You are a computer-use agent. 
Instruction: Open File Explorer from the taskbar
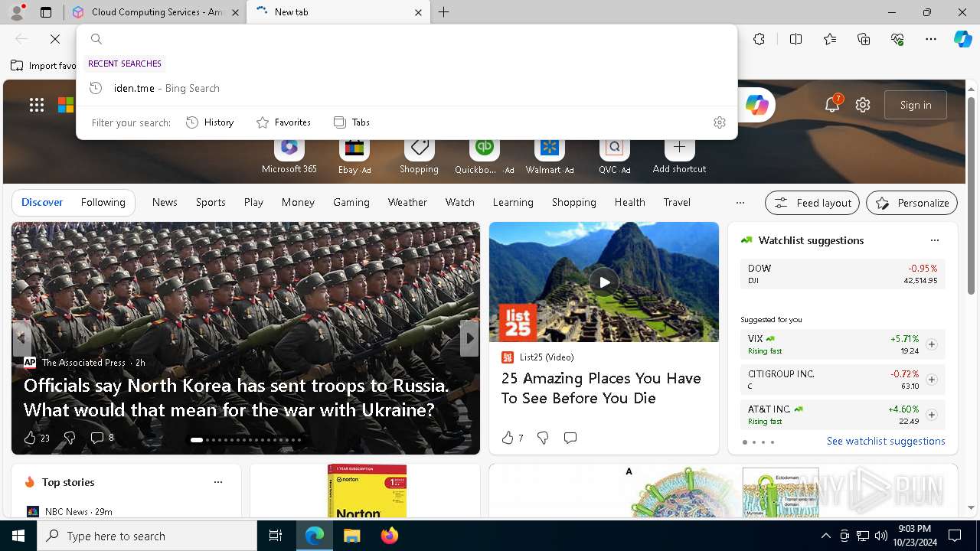[x=351, y=536]
